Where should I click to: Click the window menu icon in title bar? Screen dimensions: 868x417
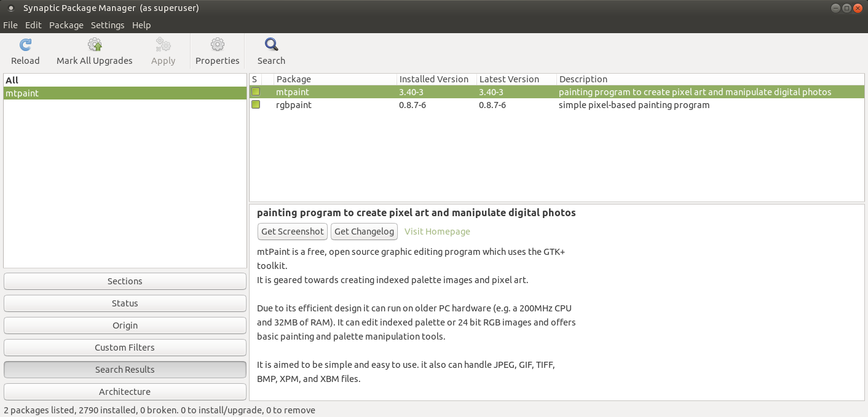click(x=10, y=8)
